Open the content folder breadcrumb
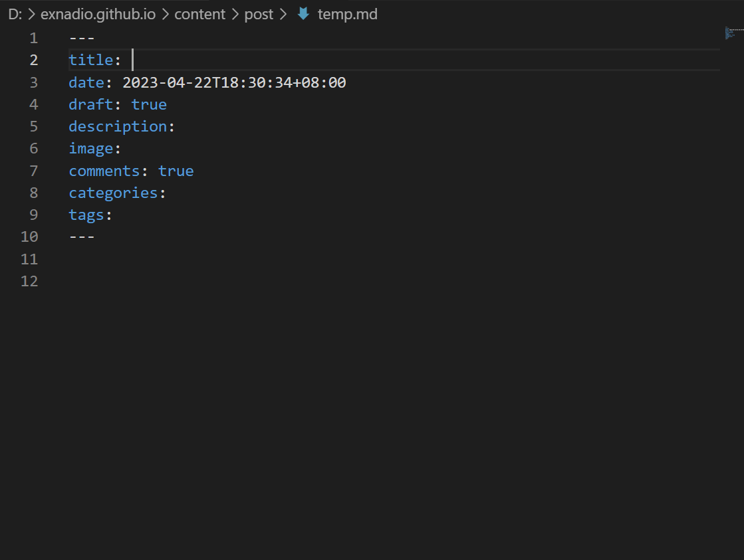Viewport: 744px width, 560px height. [x=199, y=14]
